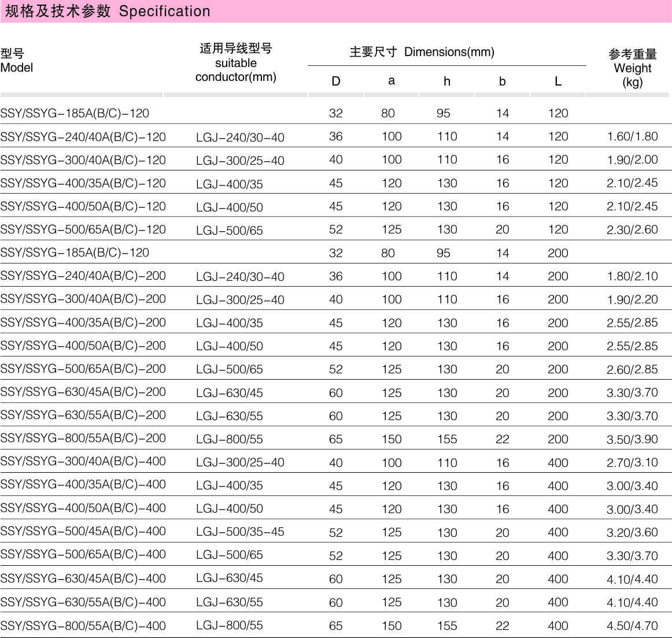
Task: Click weight value "3.20/3.60"
Action: tap(632, 532)
